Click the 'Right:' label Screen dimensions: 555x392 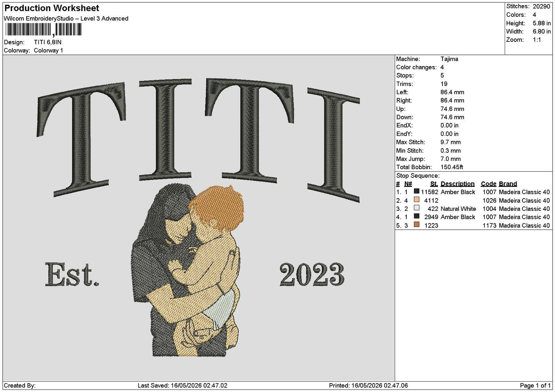(404, 101)
